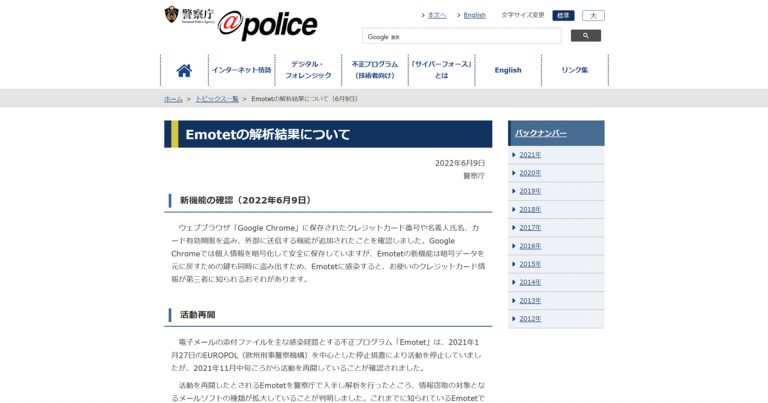
Task: Expand the 2017年 back number entry
Action: 530,228
